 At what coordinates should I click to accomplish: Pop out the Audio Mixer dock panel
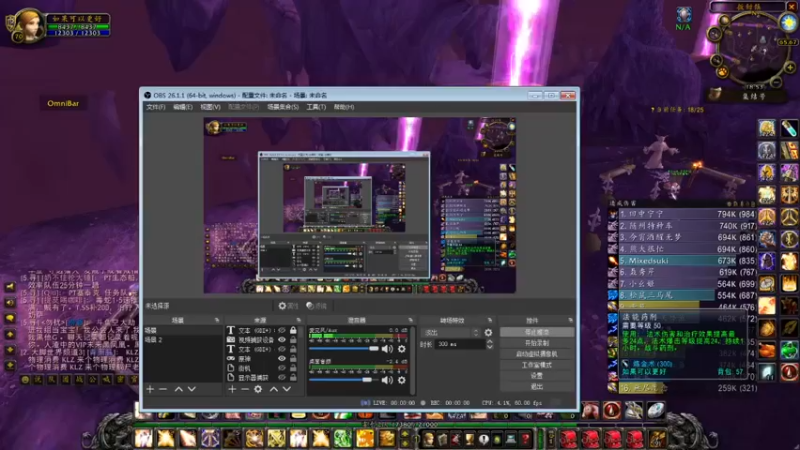[x=410, y=320]
